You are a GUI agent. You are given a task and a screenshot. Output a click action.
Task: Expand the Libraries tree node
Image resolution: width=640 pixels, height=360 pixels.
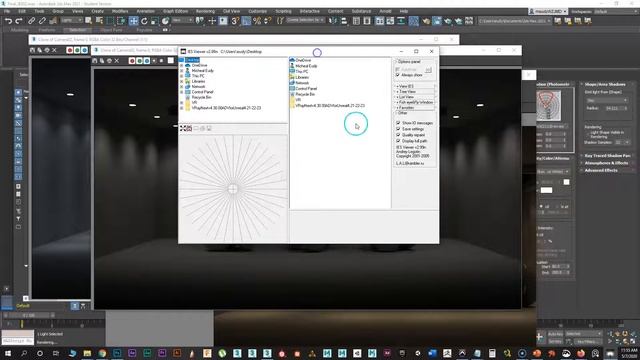click(x=182, y=81)
